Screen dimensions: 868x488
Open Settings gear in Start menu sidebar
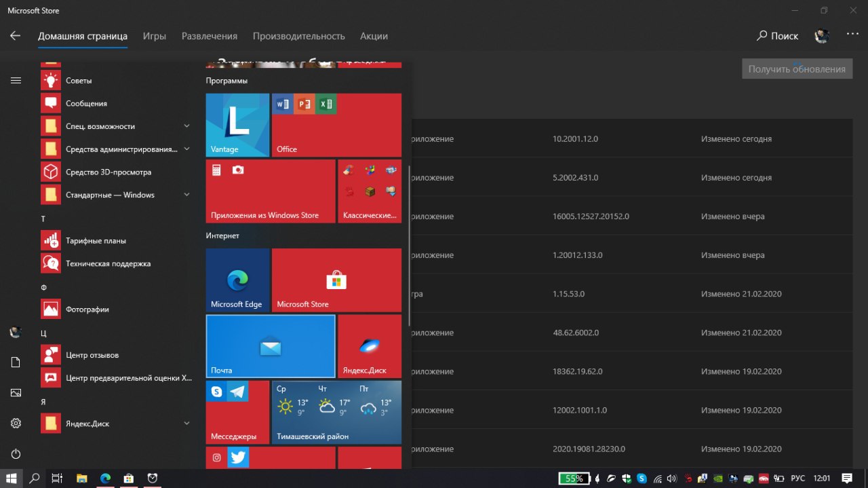(x=16, y=424)
